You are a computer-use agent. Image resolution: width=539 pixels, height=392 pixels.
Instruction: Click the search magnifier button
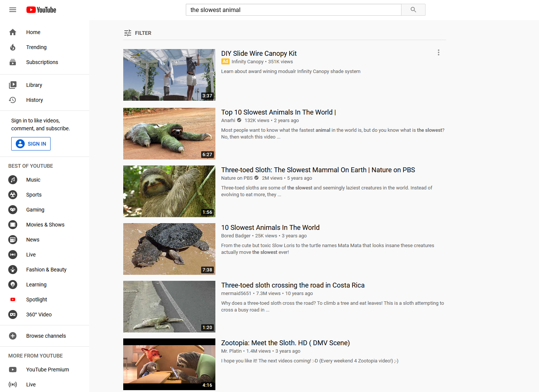point(413,10)
